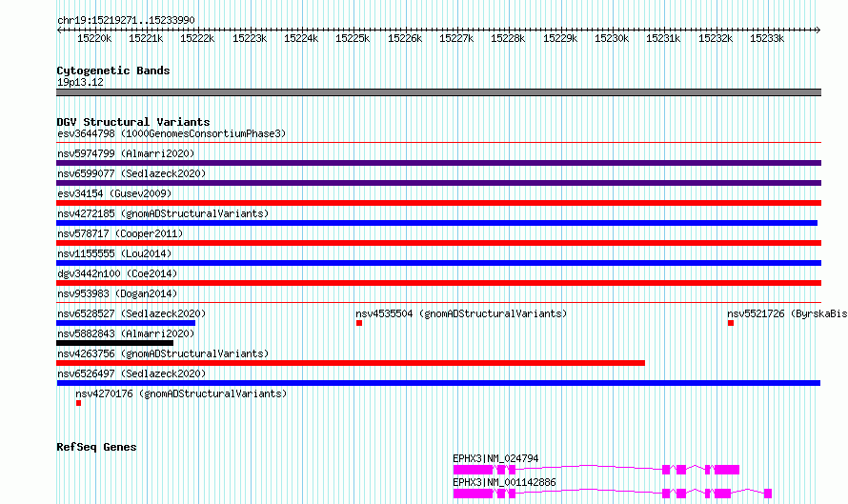Click the small red nsv5521726 marker

[x=731, y=323]
